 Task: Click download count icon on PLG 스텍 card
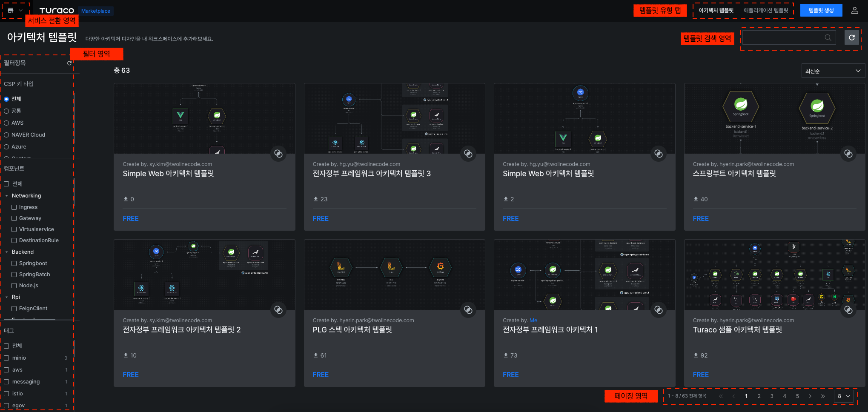315,355
